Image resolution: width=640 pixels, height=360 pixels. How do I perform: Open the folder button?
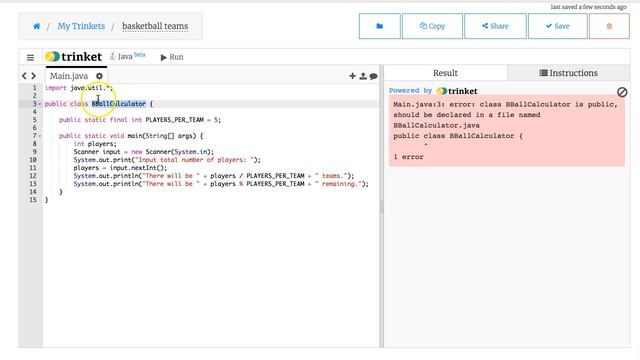(380, 26)
